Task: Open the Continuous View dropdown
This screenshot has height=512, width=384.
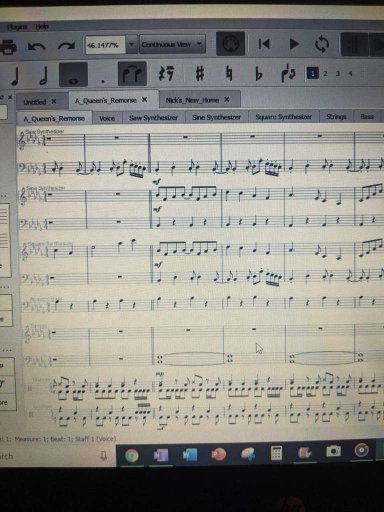Action: tap(172, 44)
